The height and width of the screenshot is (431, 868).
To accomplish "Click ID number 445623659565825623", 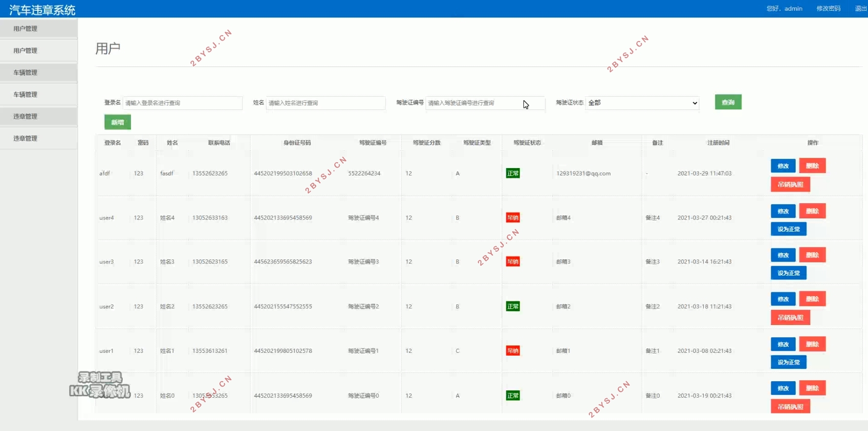I will [283, 262].
